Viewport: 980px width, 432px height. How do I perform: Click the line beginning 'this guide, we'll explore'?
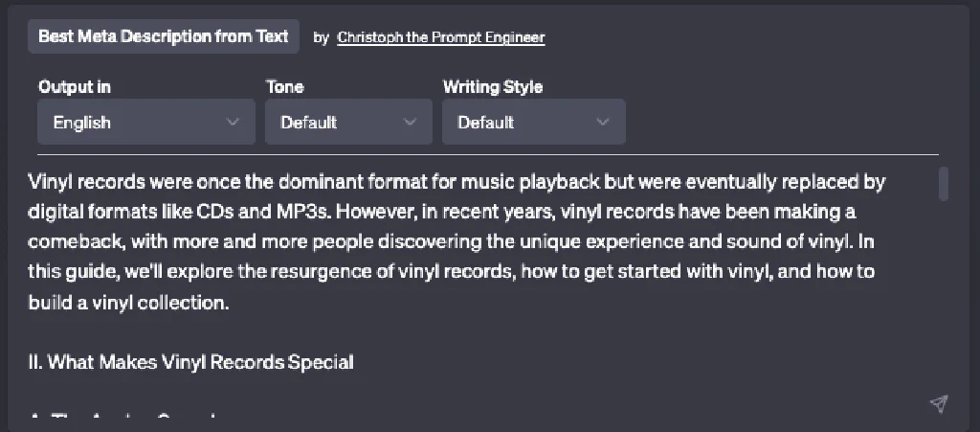452,272
